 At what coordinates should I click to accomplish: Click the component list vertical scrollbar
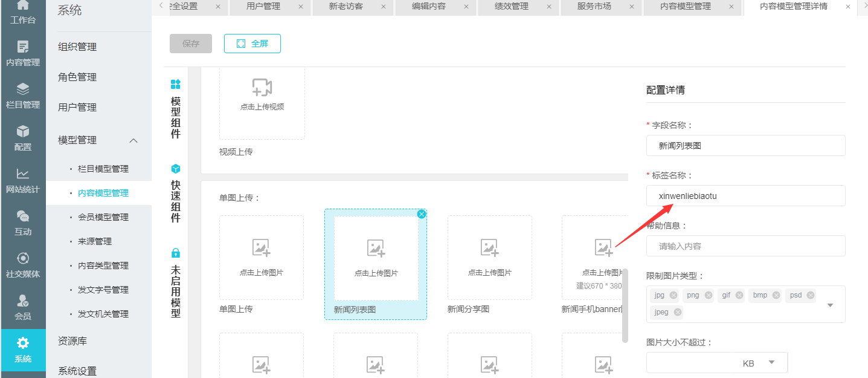pyautogui.click(x=625, y=305)
